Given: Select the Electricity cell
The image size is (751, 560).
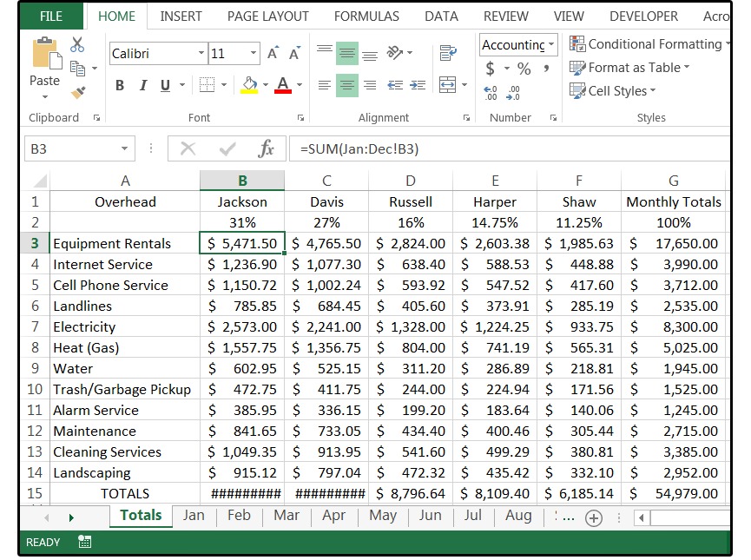Looking at the screenshot, I should tap(125, 326).
